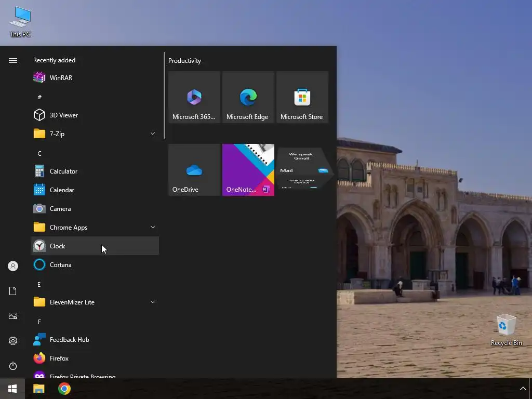Select the Recycle Bin desktop icon

coord(506,330)
